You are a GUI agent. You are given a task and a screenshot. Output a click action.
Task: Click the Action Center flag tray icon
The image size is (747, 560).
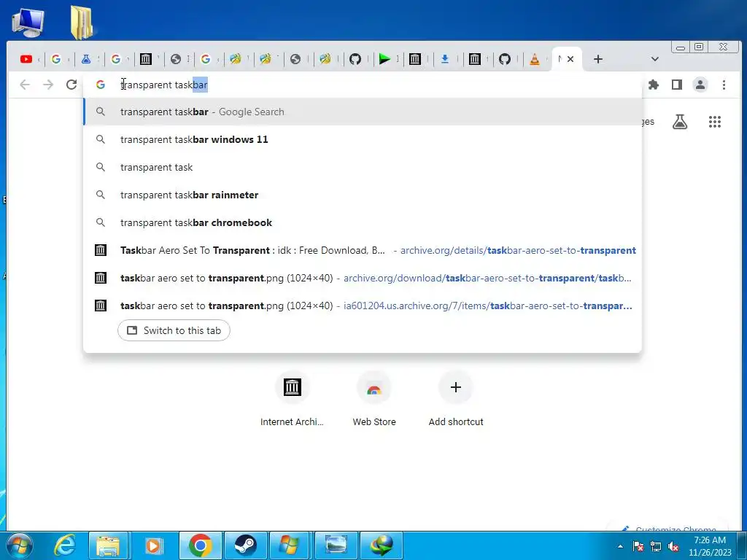click(638, 546)
